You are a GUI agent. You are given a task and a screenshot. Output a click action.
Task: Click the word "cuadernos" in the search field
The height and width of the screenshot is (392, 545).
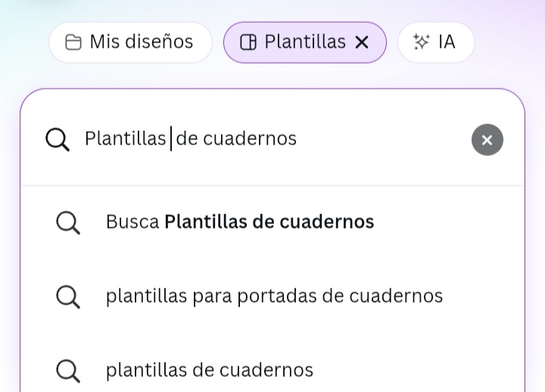[250, 138]
